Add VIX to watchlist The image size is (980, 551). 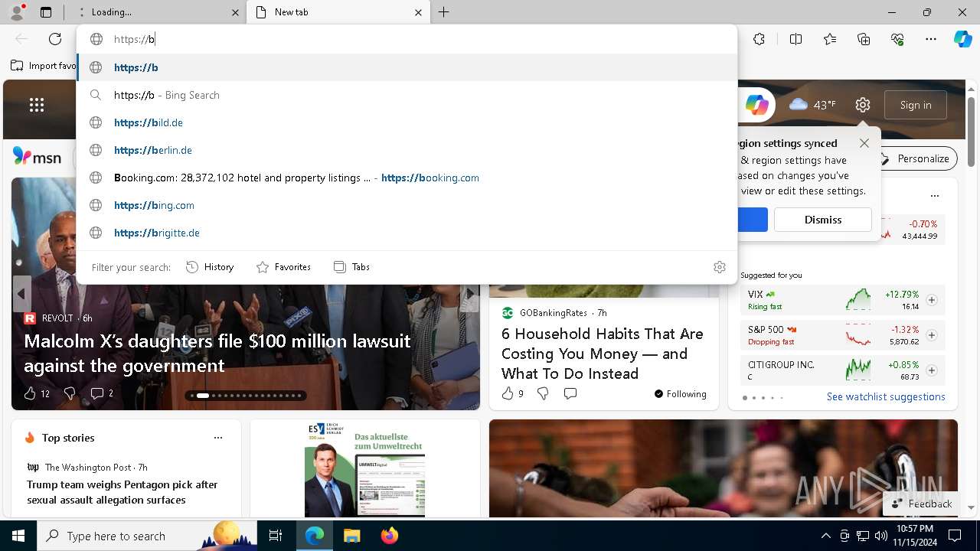click(x=932, y=300)
